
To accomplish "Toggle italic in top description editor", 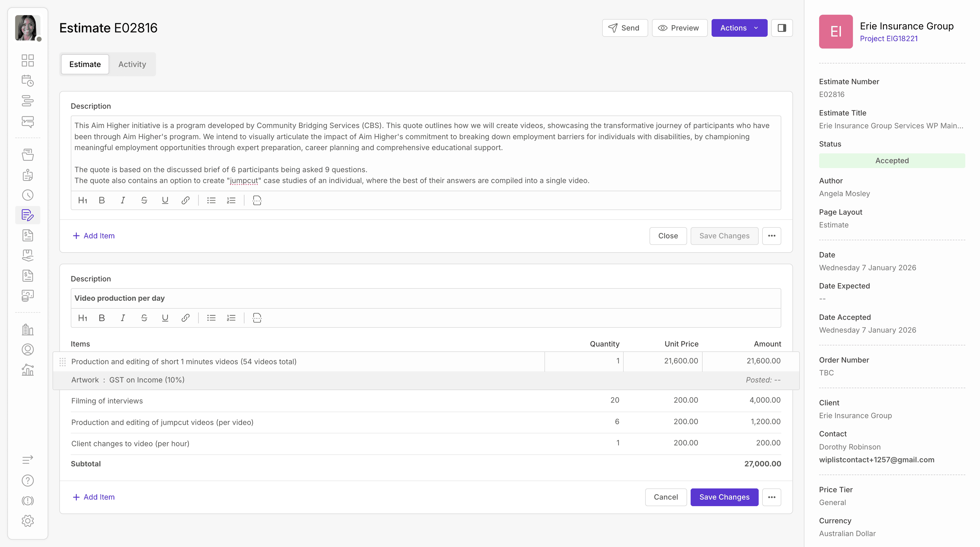I will tap(122, 200).
